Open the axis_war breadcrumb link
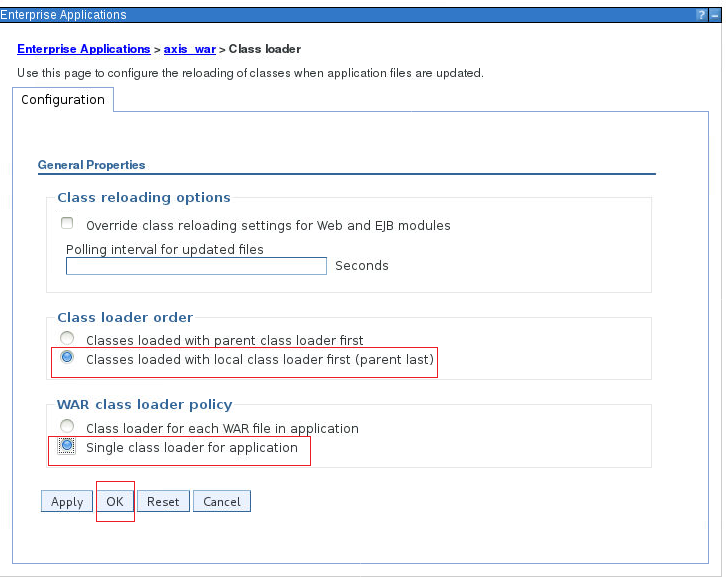The image size is (726, 587). (x=190, y=49)
